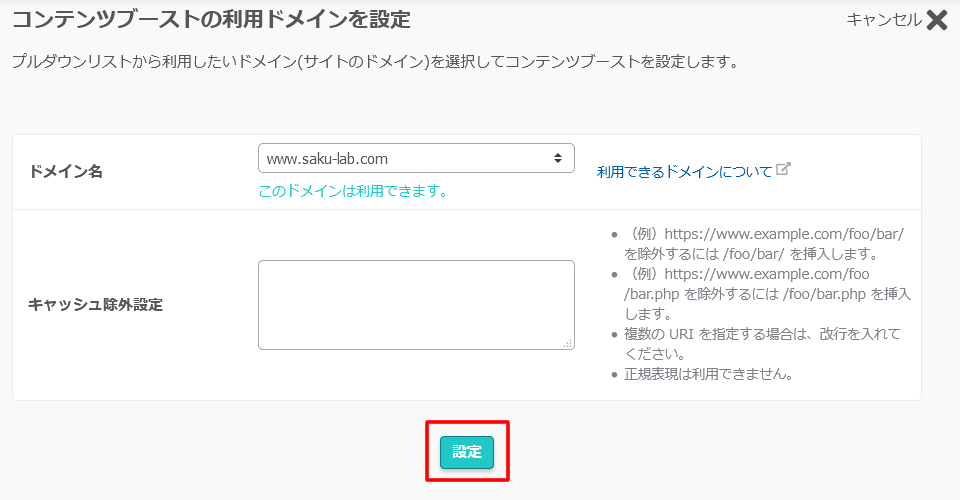Click the up-down arrow on the domain selector
The height and width of the screenshot is (500, 960).
(x=558, y=159)
